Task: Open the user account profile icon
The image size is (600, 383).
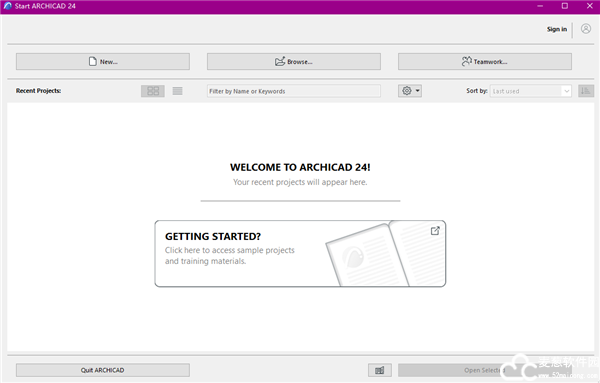Action: click(x=585, y=29)
